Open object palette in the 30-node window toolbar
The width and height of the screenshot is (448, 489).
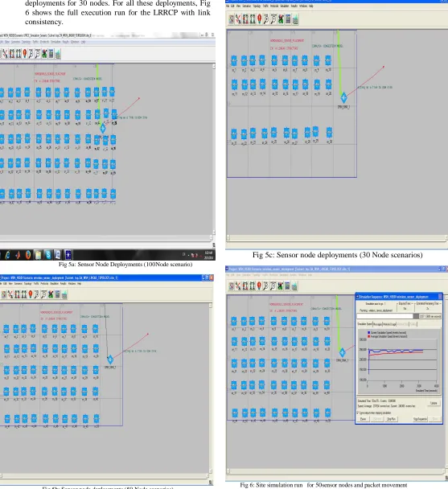coord(231,19)
